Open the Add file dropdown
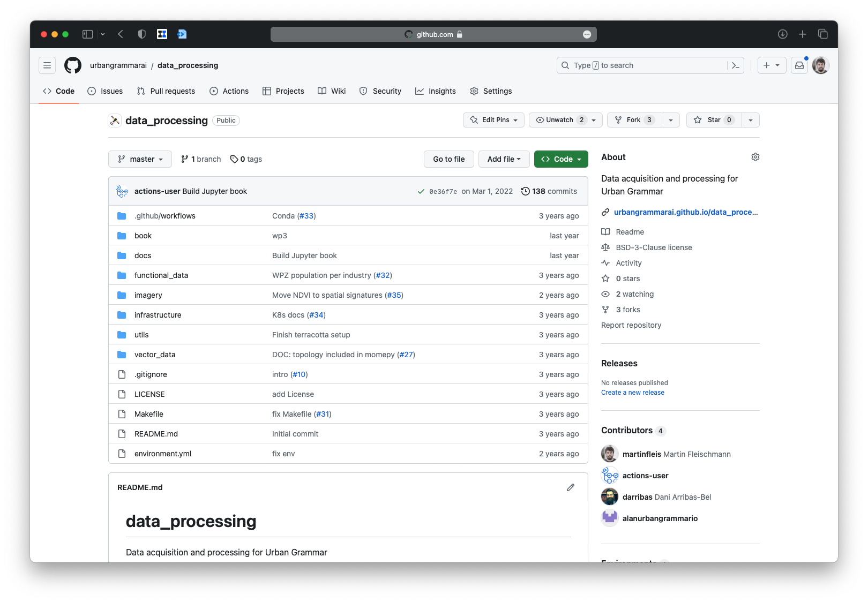Screen dimensions: 868x602 pos(504,159)
